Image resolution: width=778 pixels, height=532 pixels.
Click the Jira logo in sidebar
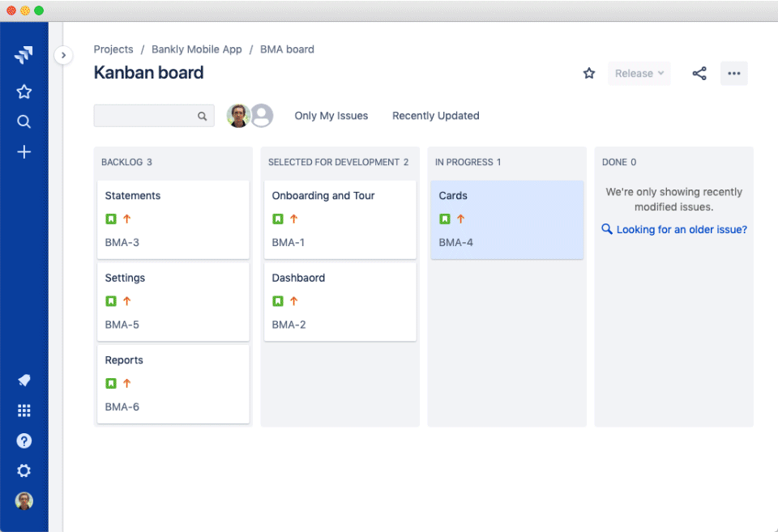[x=24, y=54]
